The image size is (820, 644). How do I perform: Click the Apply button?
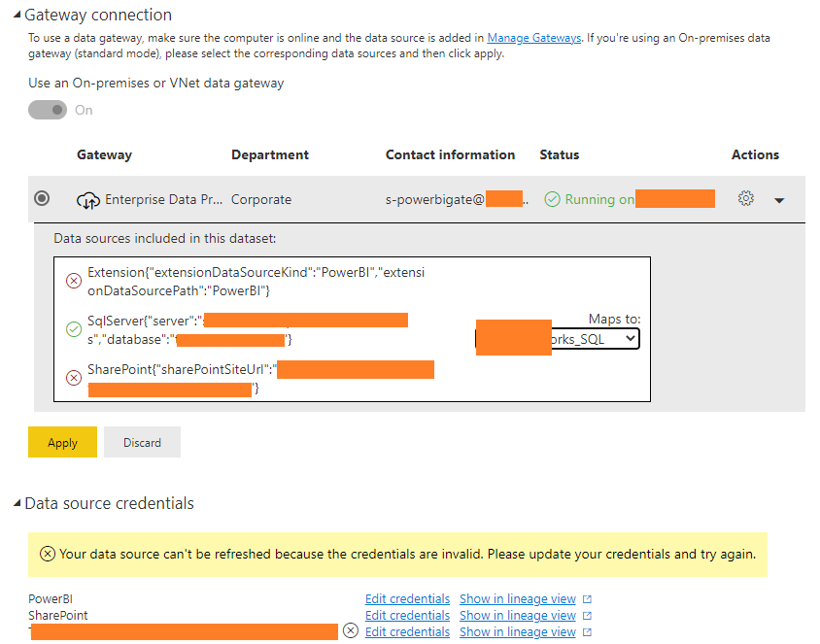tap(63, 442)
